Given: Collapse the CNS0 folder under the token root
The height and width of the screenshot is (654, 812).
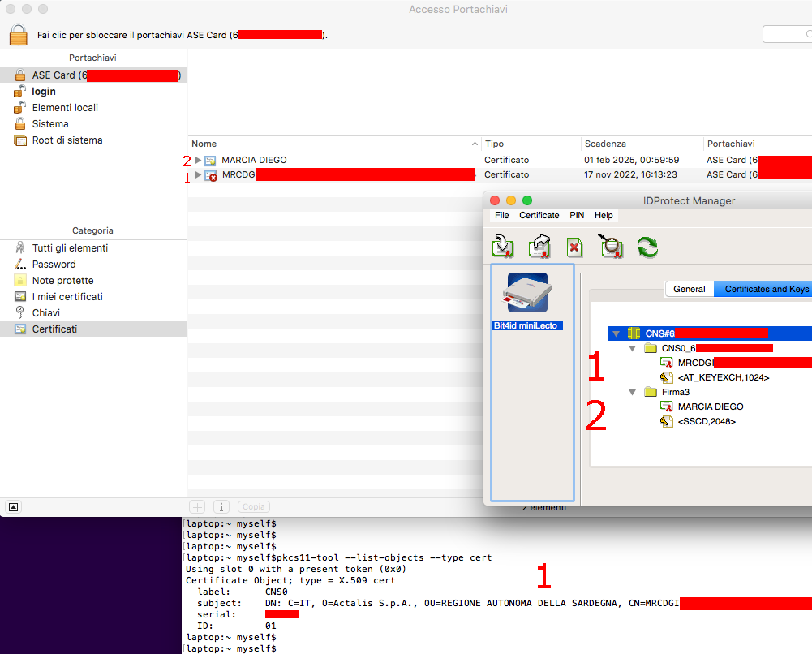Looking at the screenshot, I should tap(632, 347).
